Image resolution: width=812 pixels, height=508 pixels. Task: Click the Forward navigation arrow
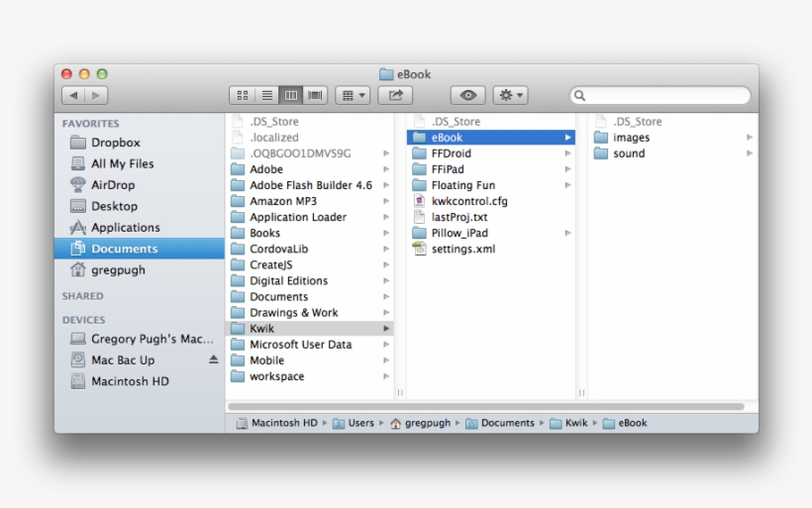[96, 95]
